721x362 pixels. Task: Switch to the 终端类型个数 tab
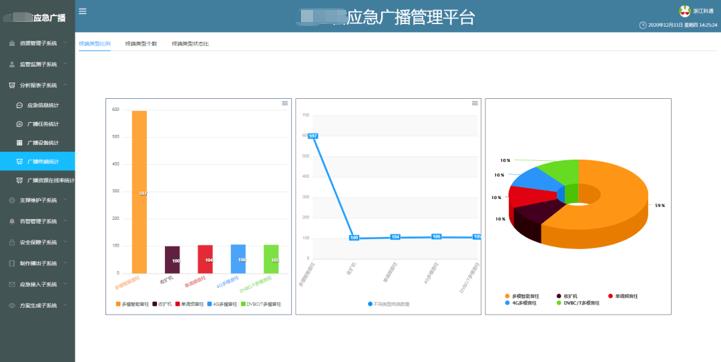coord(141,44)
